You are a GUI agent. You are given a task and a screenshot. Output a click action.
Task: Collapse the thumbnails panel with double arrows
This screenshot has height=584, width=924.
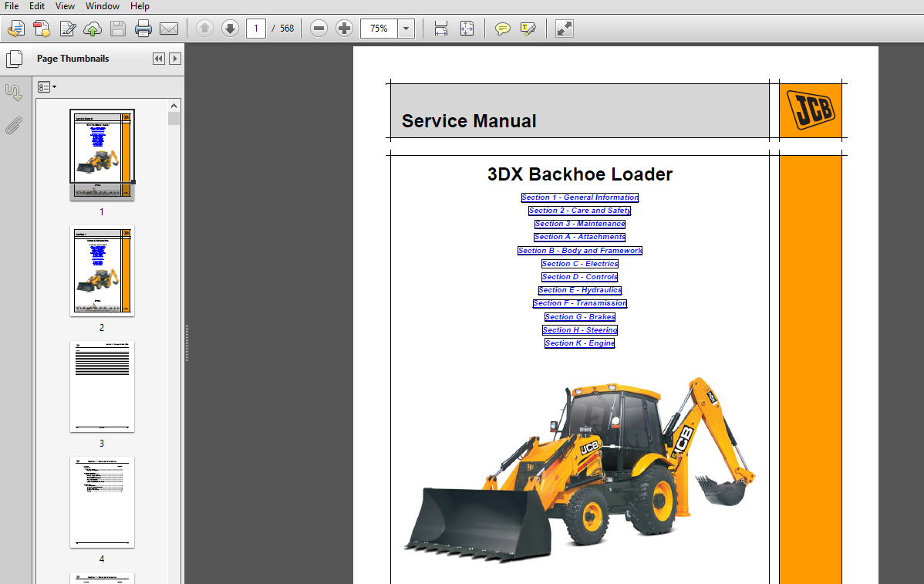(x=159, y=59)
